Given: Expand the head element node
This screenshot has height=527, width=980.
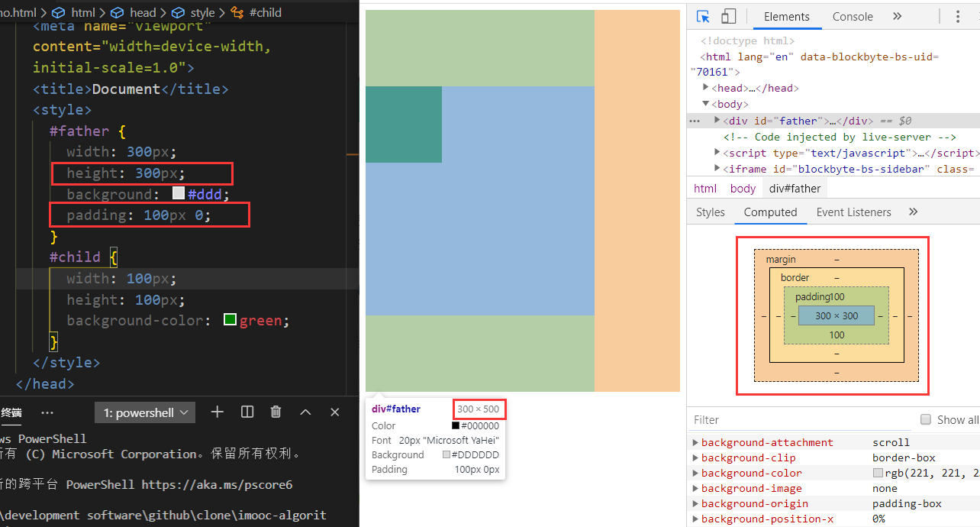Looking at the screenshot, I should (x=706, y=87).
